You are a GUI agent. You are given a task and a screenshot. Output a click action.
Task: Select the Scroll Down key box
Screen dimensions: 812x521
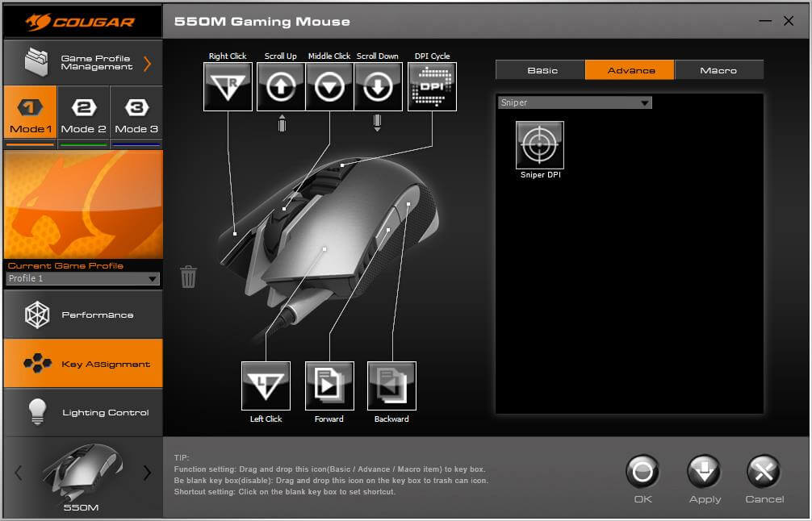(378, 86)
